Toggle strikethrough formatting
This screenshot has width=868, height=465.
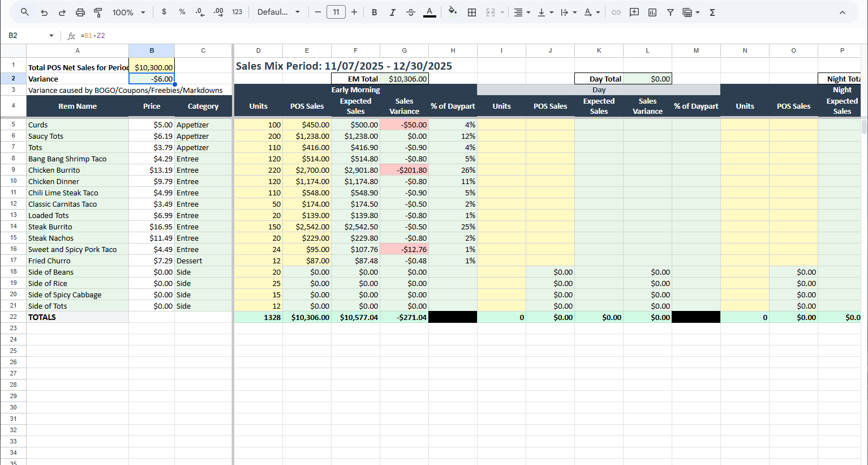point(411,12)
